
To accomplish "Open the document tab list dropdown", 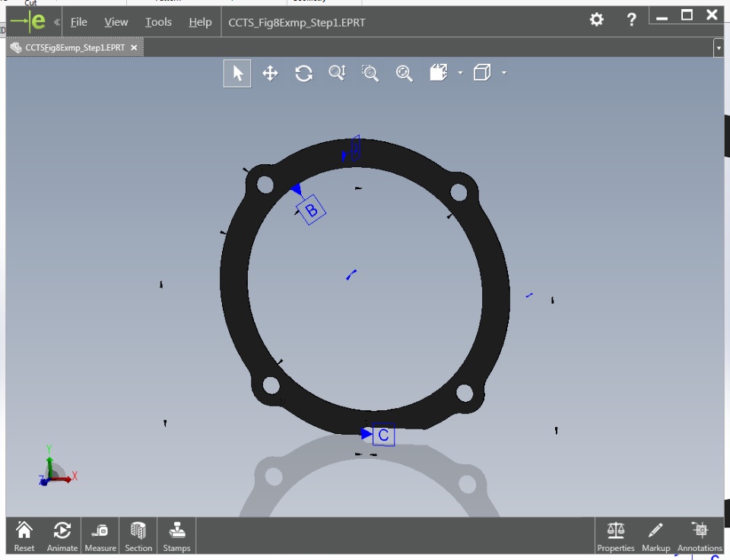I will coord(719,48).
